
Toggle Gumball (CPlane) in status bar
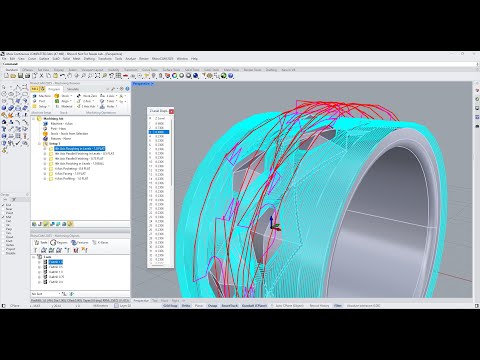click(253, 306)
